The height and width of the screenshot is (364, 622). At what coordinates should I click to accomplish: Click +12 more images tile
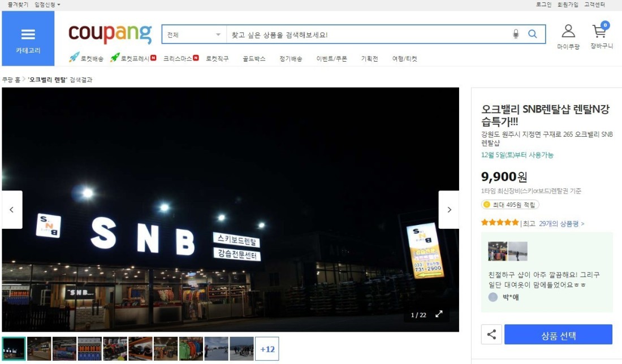pyautogui.click(x=267, y=349)
